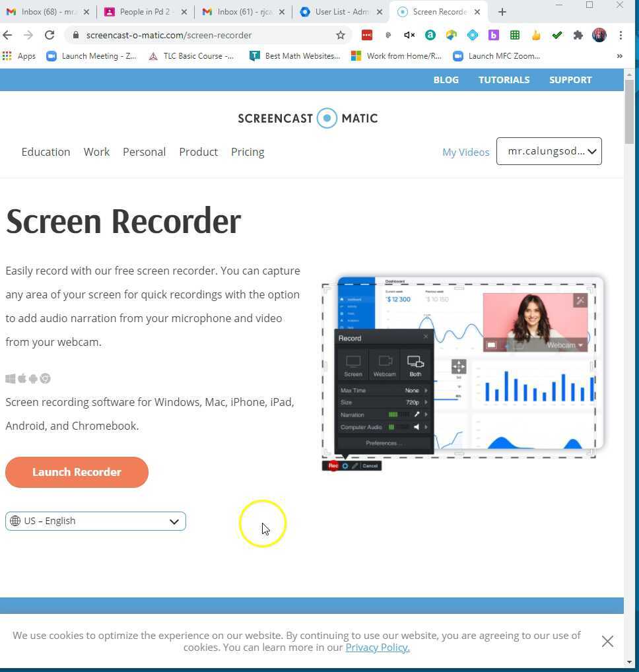Close the People in Pd 2 tab
639x672 pixels.
point(184,12)
